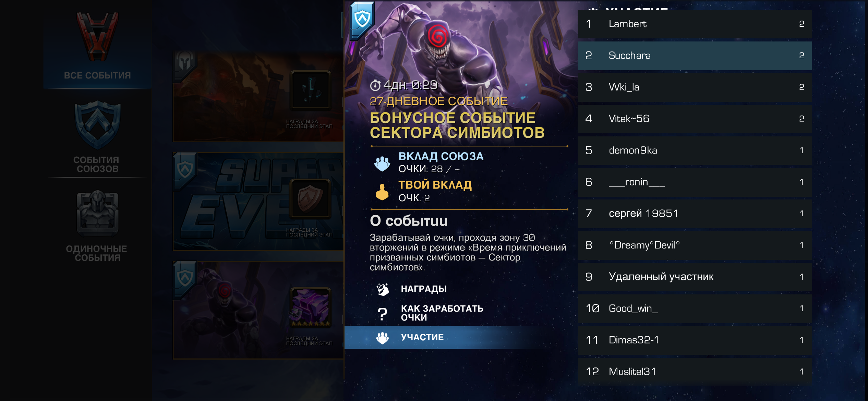
Task: Select the symbiote event card thumbnail
Action: (258, 310)
